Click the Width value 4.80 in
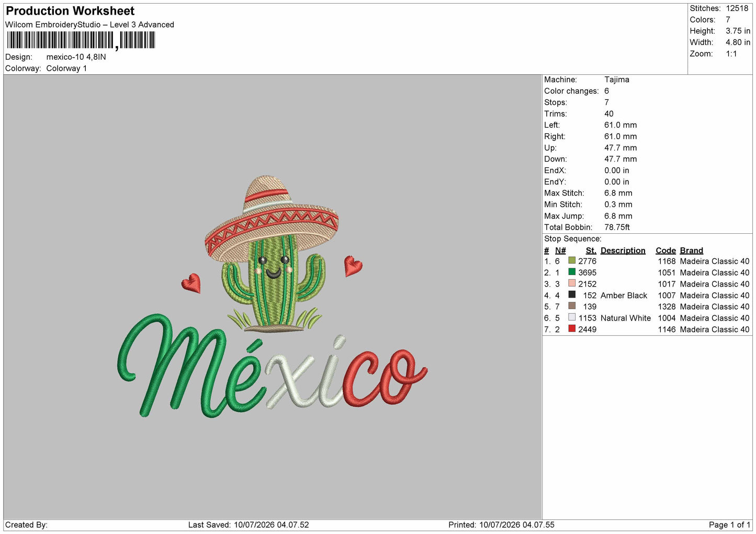The image size is (756, 534). [x=738, y=43]
